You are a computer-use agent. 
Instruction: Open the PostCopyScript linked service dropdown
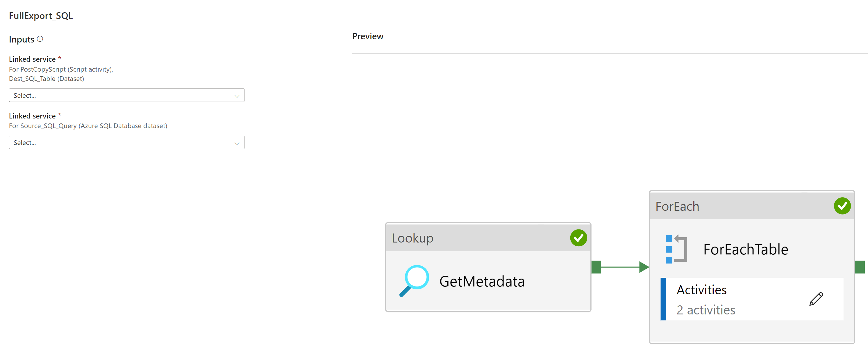tap(126, 95)
